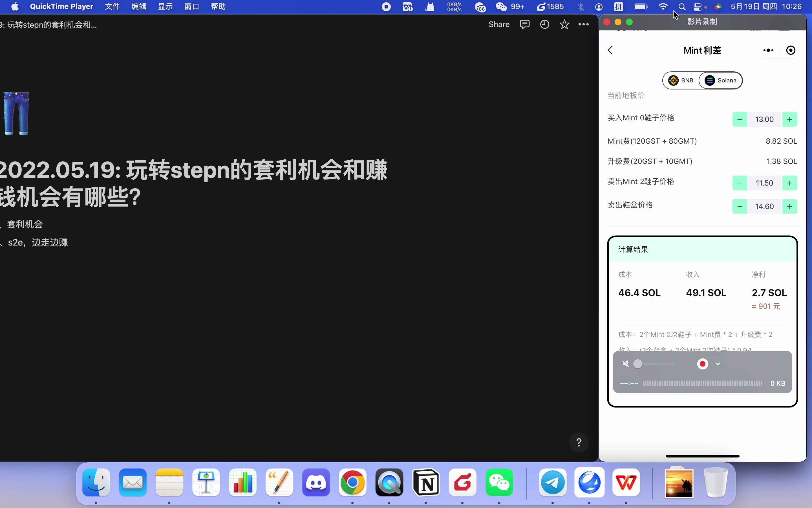Click Notion help question mark button
Viewport: 812px width, 508px height.
point(579,443)
